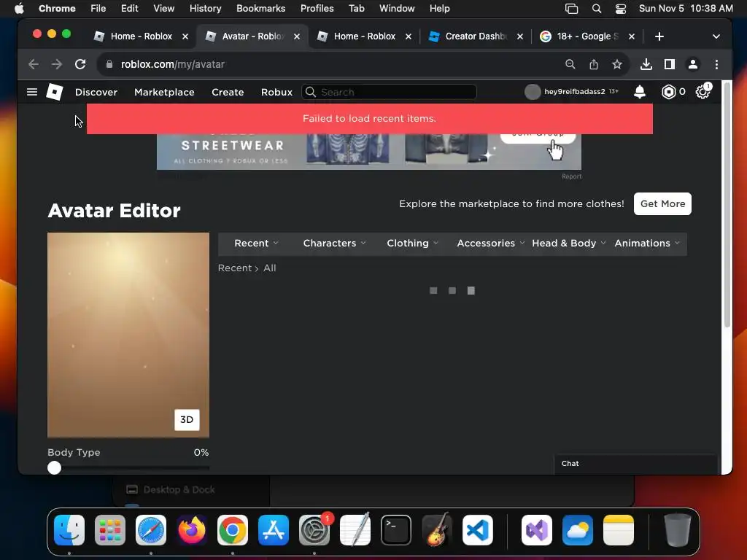Open the Chrome tab search chevron

[x=716, y=36]
